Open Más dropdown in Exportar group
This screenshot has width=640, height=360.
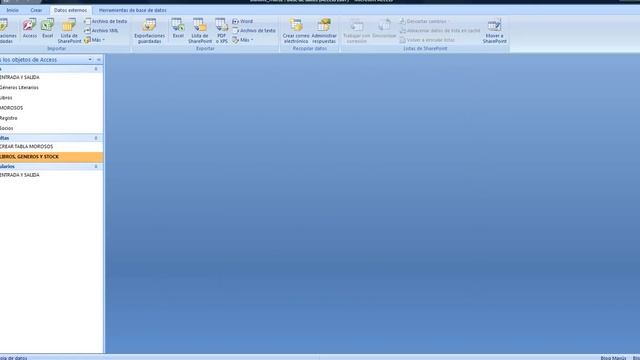point(243,40)
